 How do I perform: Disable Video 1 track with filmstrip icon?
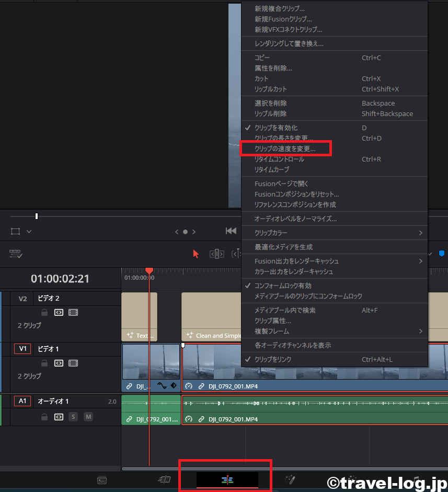tap(73, 363)
